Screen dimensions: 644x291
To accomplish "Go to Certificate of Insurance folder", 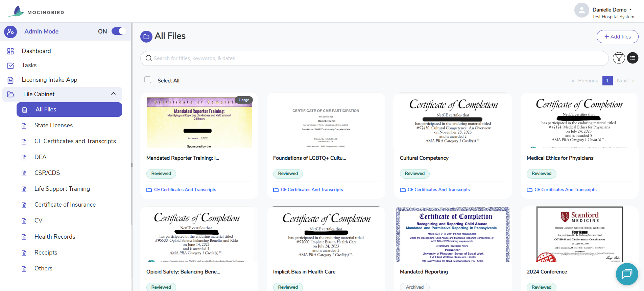I will [x=65, y=205].
